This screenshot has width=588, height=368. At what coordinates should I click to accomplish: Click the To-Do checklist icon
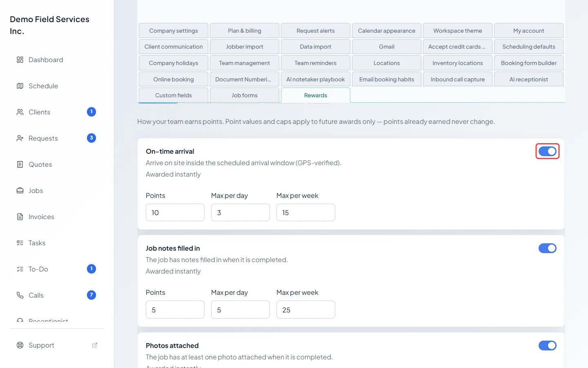[x=20, y=269]
